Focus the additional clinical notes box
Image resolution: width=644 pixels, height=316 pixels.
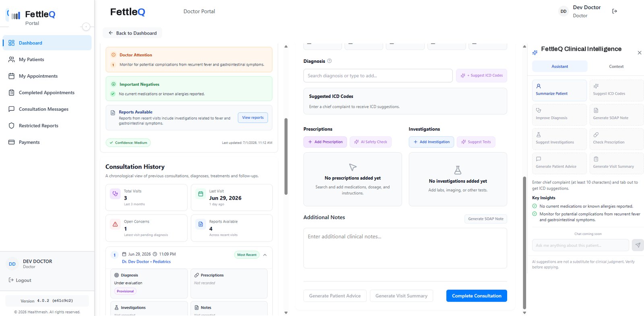coord(405,248)
